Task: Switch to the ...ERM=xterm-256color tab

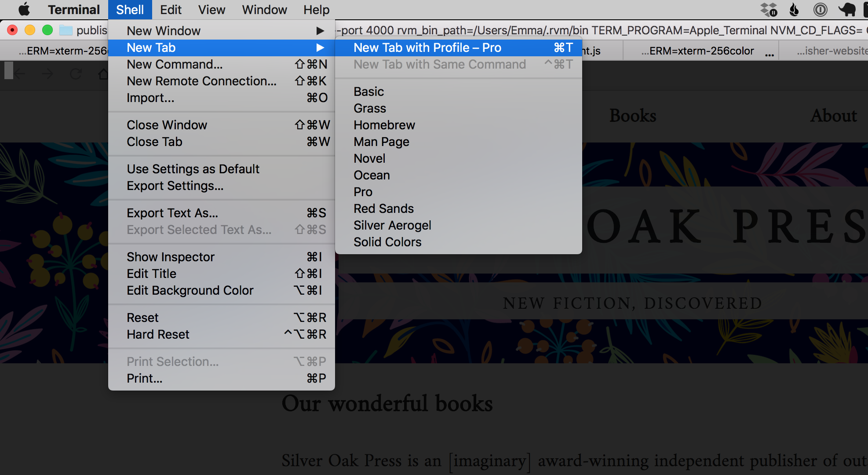Action: tap(701, 51)
